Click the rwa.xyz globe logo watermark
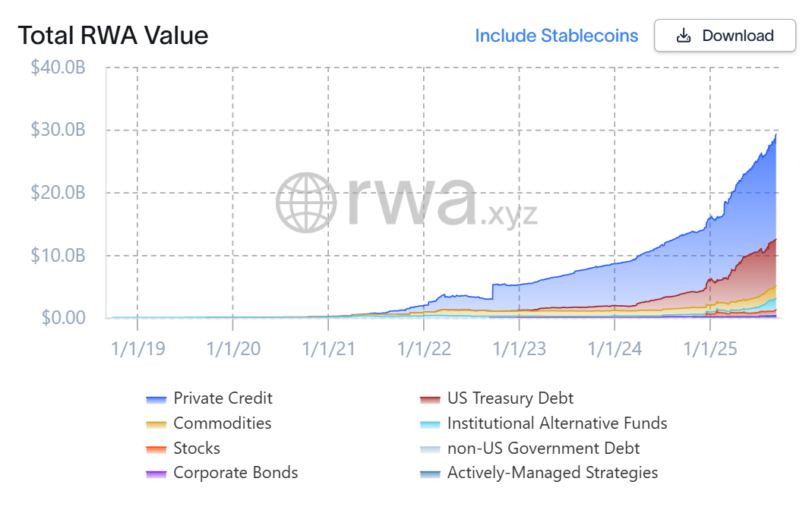812x510 pixels. (309, 200)
